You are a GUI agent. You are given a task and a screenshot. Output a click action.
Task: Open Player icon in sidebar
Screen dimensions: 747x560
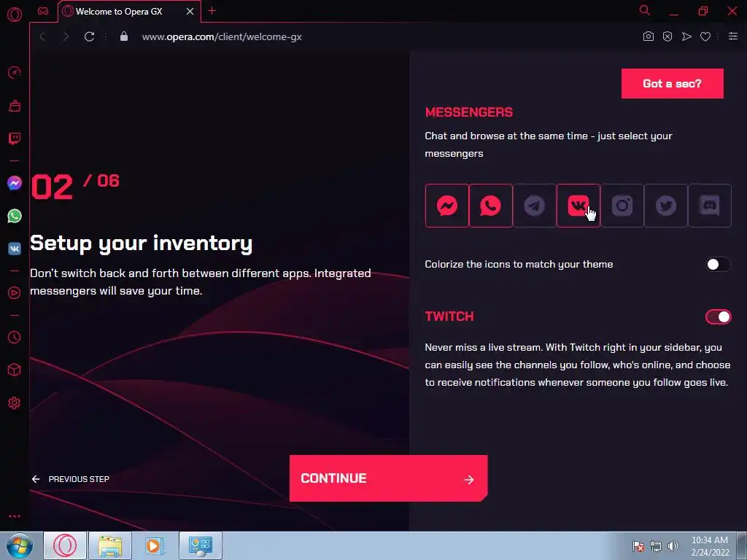(15, 293)
